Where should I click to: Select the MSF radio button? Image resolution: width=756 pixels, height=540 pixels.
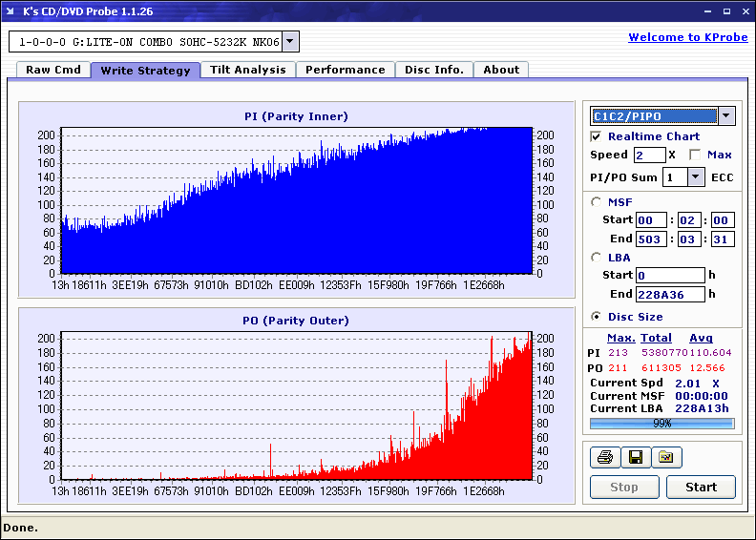point(596,202)
